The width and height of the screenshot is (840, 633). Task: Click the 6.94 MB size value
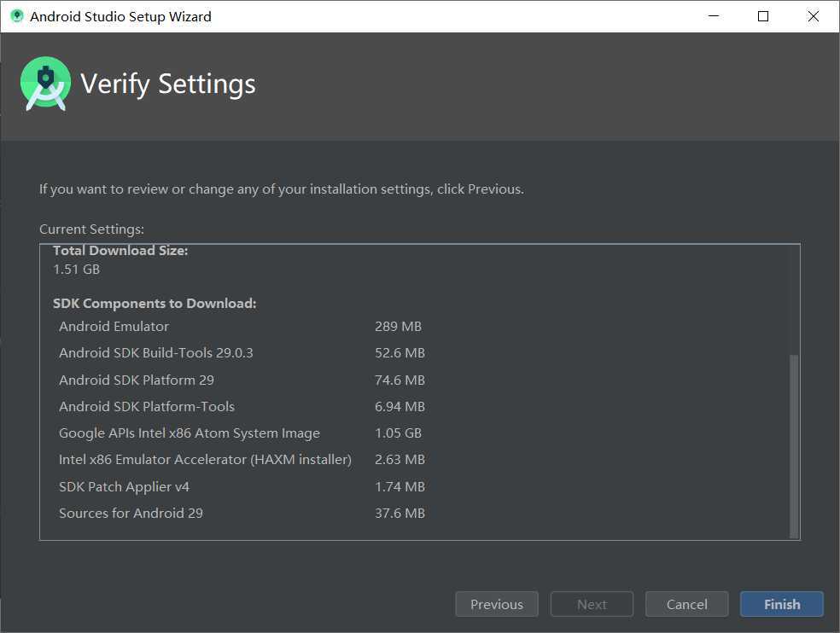coord(400,406)
